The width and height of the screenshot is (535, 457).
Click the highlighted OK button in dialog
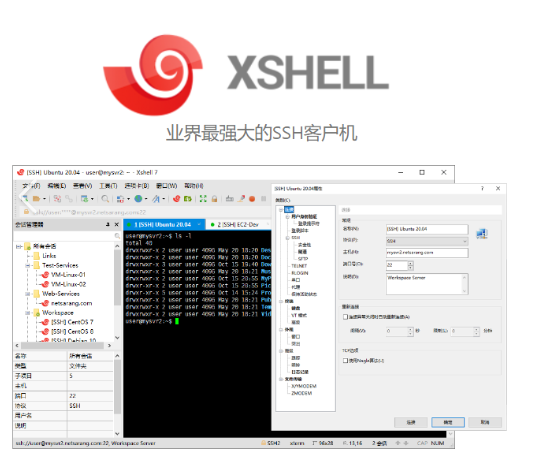click(448, 422)
